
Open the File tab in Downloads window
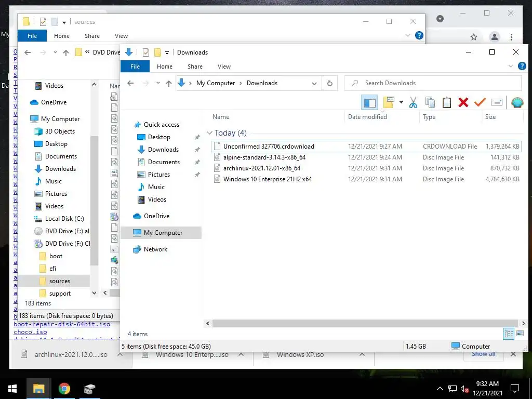point(135,66)
